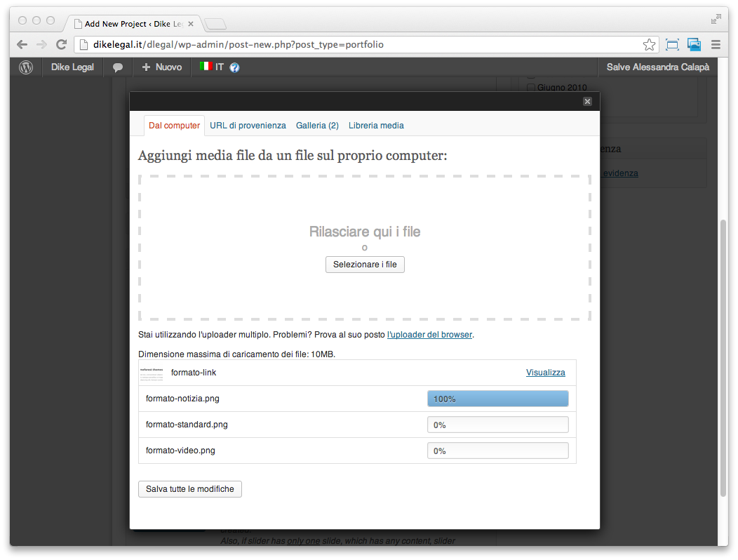Viewport: 738px width, 560px height.
Task: Bookmark page with the star icon
Action: [649, 45]
